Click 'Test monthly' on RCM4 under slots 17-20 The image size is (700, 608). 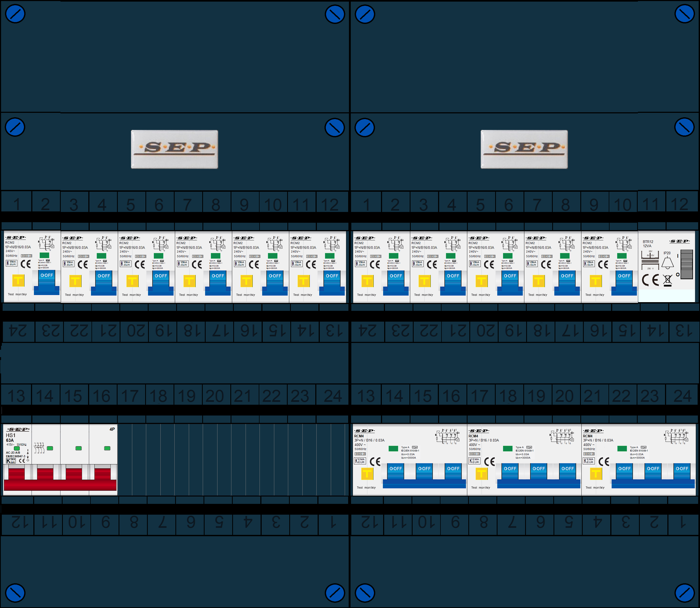[x=480, y=488]
